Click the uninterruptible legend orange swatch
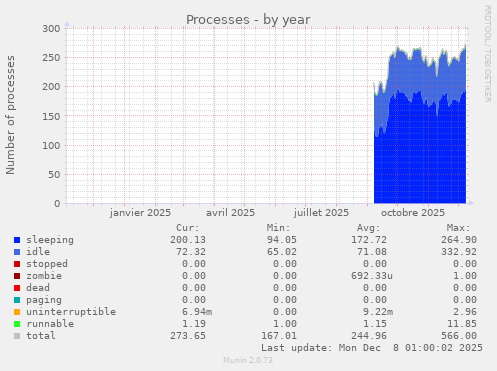 coord(17,312)
